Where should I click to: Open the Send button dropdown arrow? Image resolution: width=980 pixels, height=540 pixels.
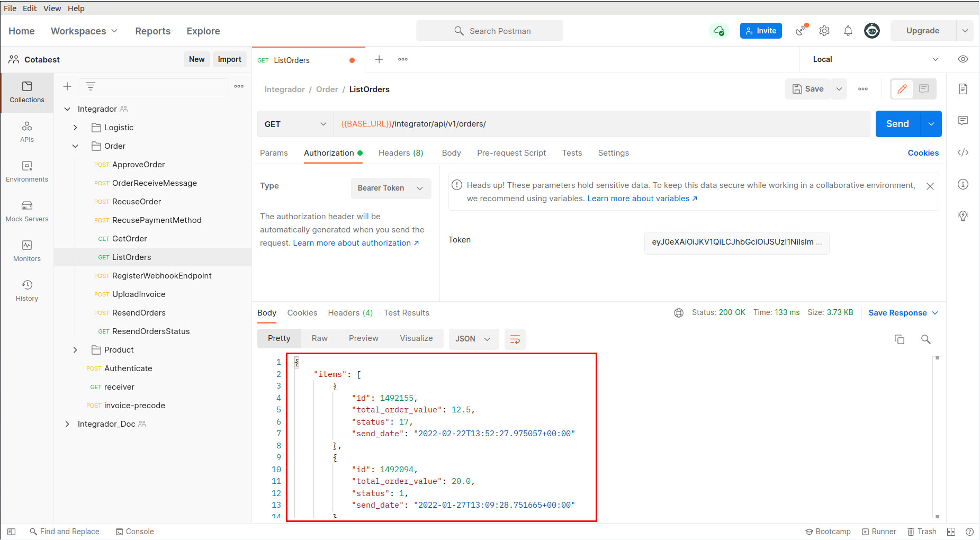931,124
